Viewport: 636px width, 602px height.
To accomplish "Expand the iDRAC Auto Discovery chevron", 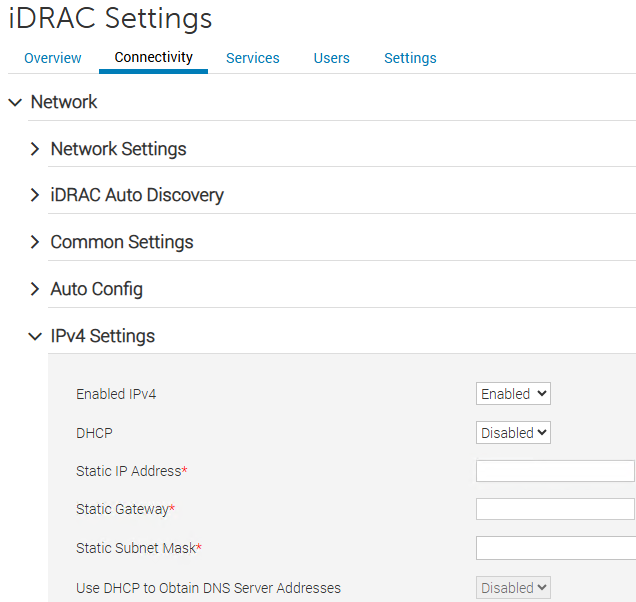I will point(35,196).
